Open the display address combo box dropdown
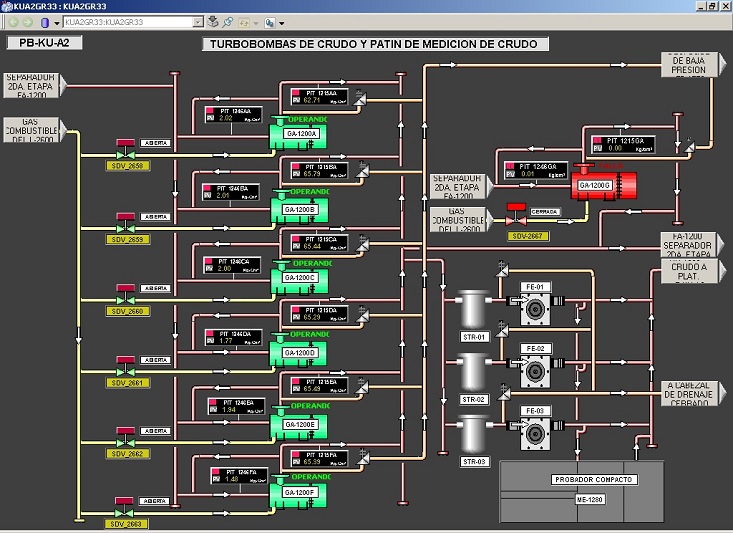 pyautogui.click(x=198, y=21)
